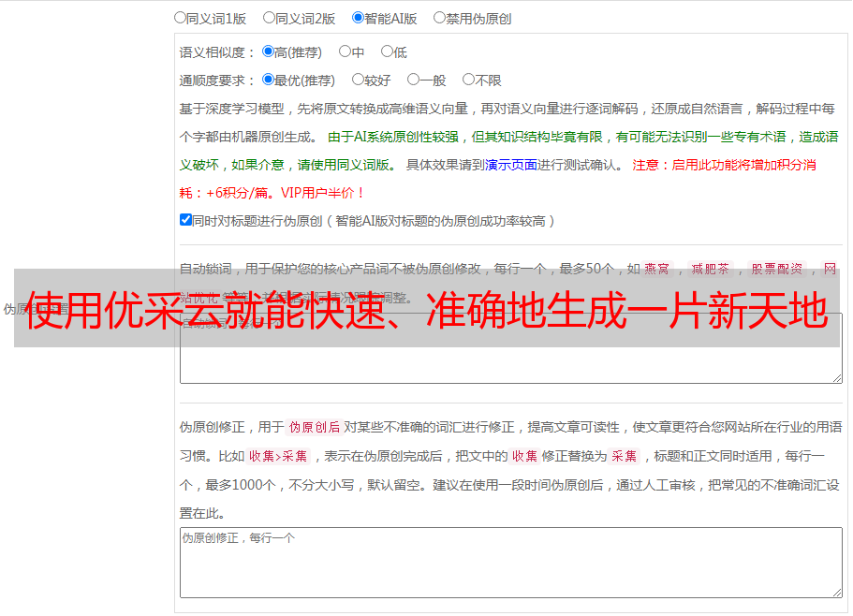The image size is (853, 616).
Task: Click the 通顺度要求： label
Action: click(x=217, y=81)
